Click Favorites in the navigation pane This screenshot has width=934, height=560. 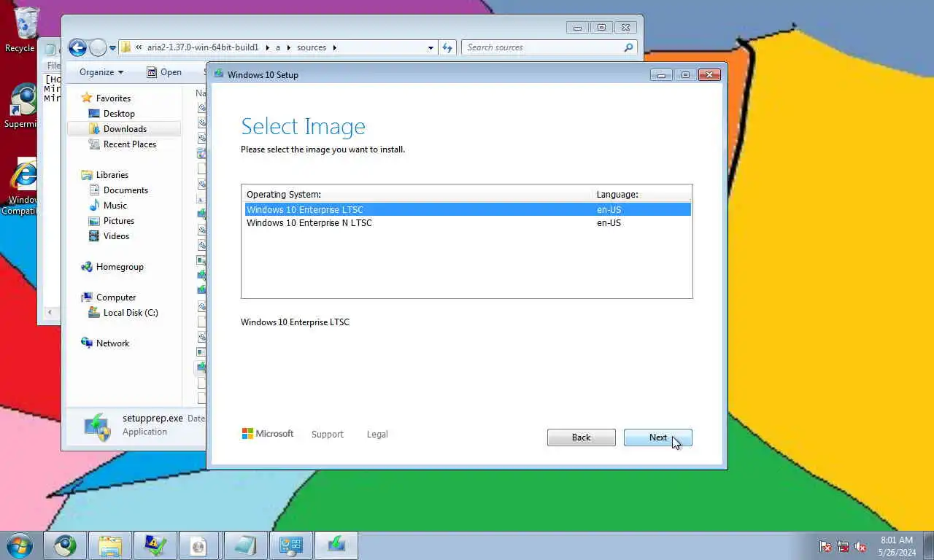click(x=113, y=98)
